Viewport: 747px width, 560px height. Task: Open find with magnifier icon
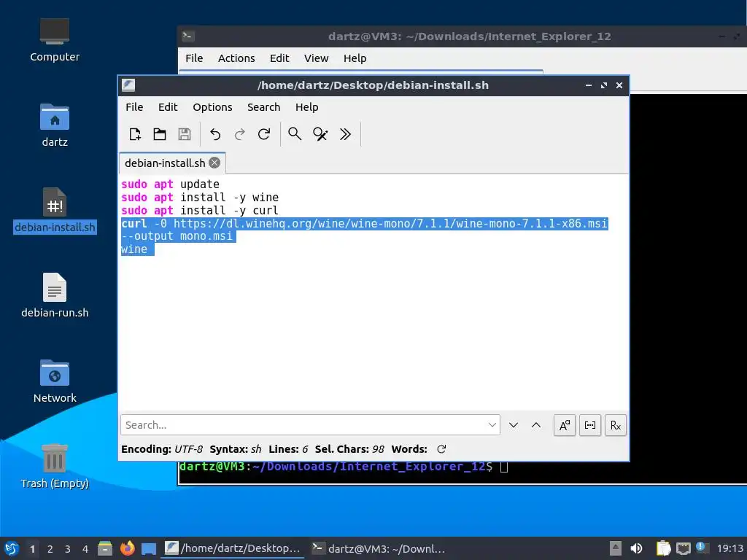[295, 134]
